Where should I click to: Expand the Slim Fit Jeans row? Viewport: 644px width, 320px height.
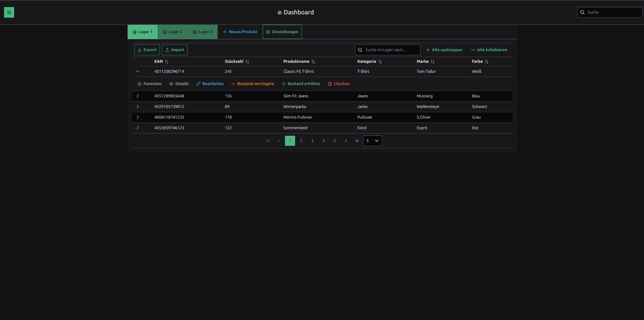click(x=137, y=96)
